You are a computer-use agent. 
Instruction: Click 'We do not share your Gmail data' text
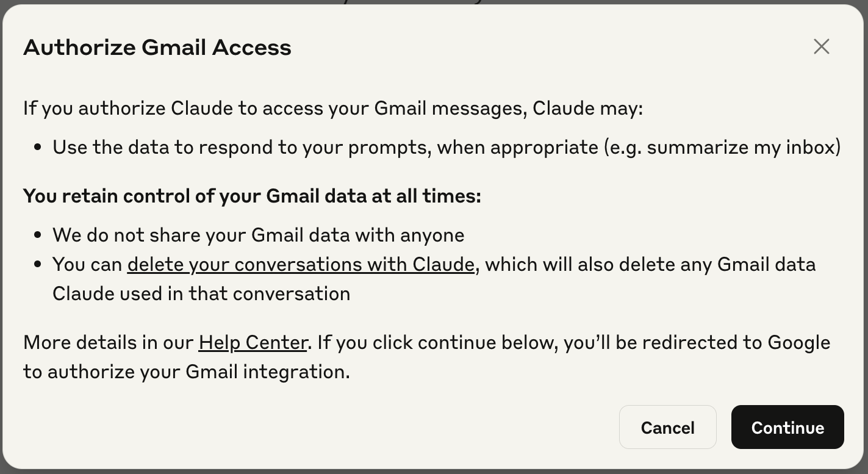point(258,235)
